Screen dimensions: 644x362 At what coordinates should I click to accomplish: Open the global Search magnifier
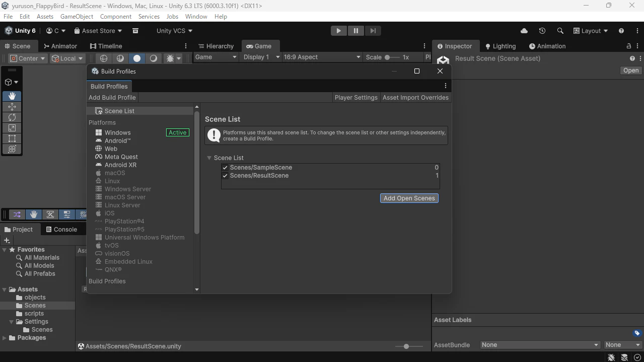(x=560, y=31)
